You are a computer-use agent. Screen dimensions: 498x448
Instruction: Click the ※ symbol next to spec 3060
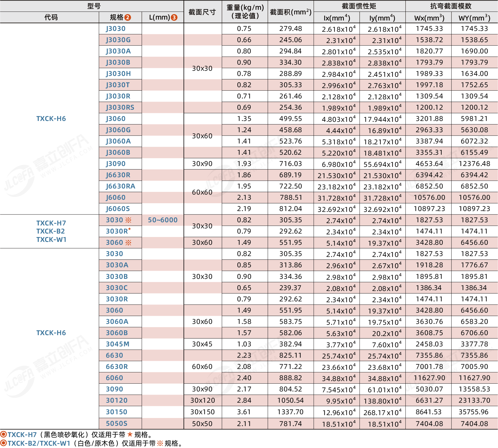pos(128,243)
